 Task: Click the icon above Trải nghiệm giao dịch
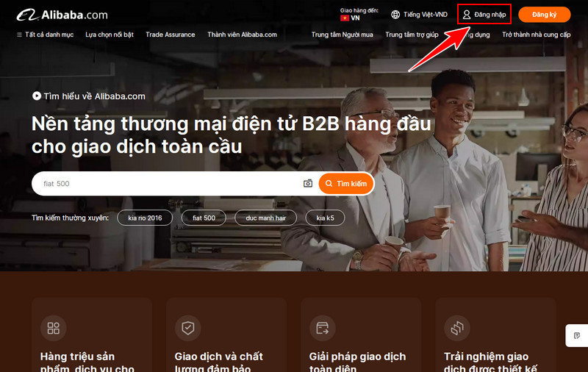point(456,328)
